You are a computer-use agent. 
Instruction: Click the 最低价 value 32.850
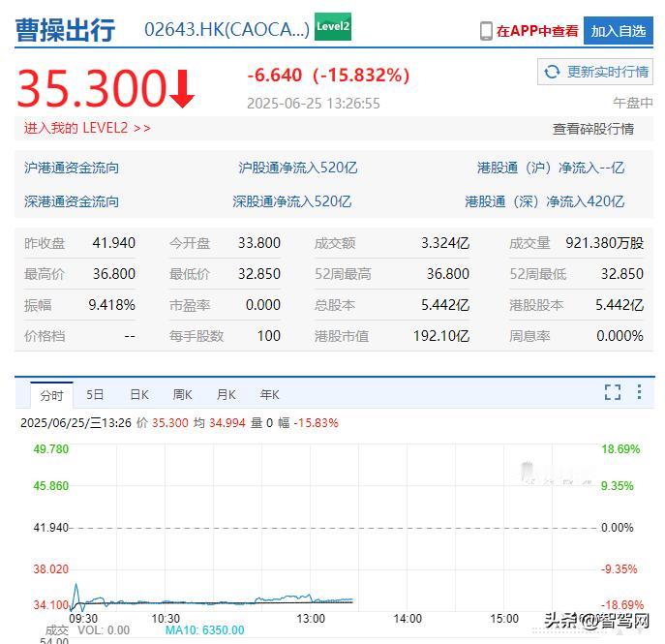click(259, 274)
